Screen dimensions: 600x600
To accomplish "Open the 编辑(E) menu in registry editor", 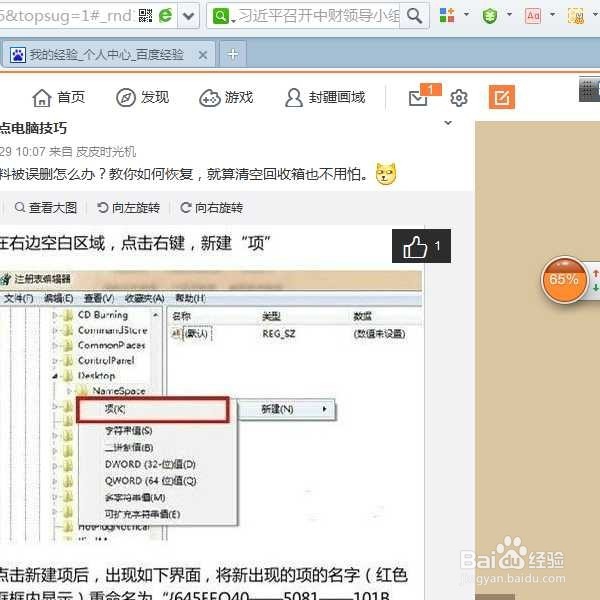I will pyautogui.click(x=58, y=298).
